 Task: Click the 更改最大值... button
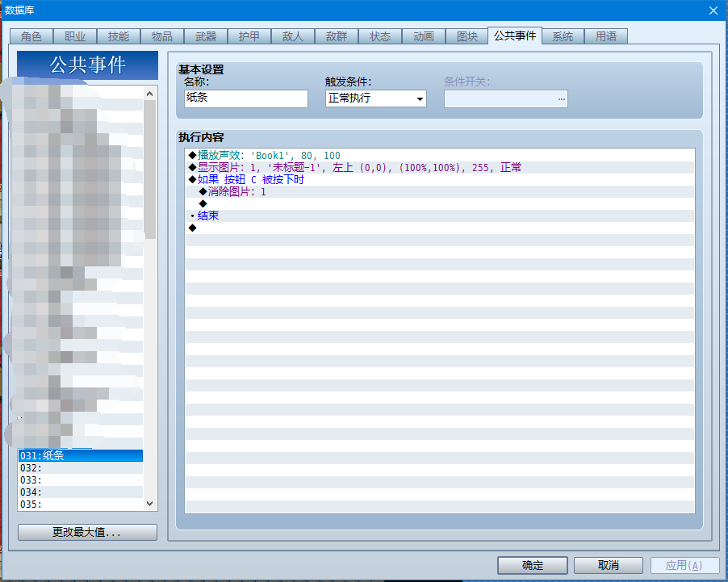point(87,532)
